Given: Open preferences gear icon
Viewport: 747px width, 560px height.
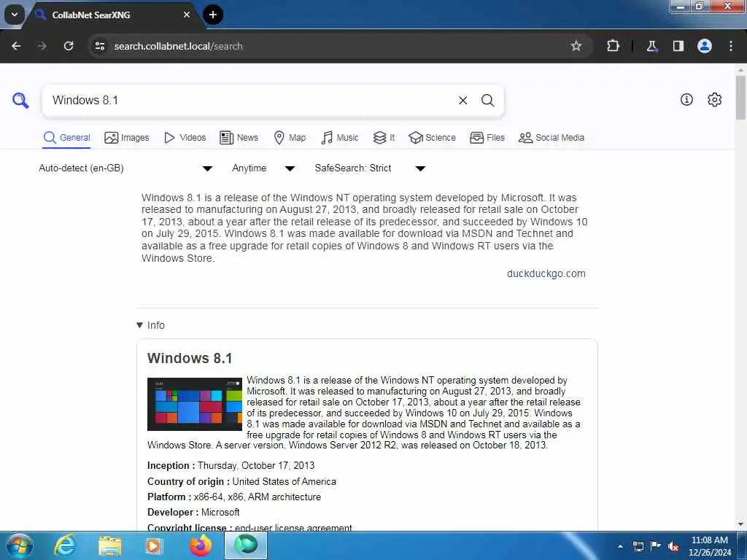Looking at the screenshot, I should coord(715,99).
